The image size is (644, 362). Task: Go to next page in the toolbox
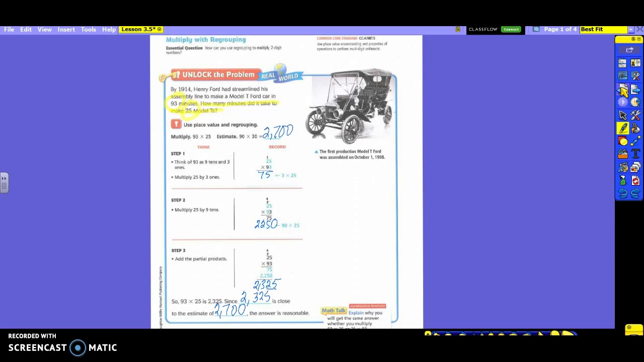(635, 89)
